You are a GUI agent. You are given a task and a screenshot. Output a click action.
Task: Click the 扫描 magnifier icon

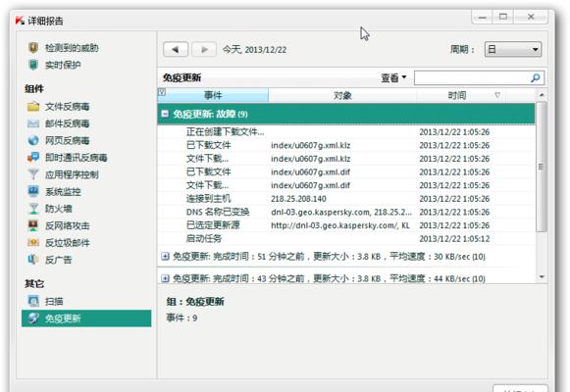pyautogui.click(x=33, y=301)
